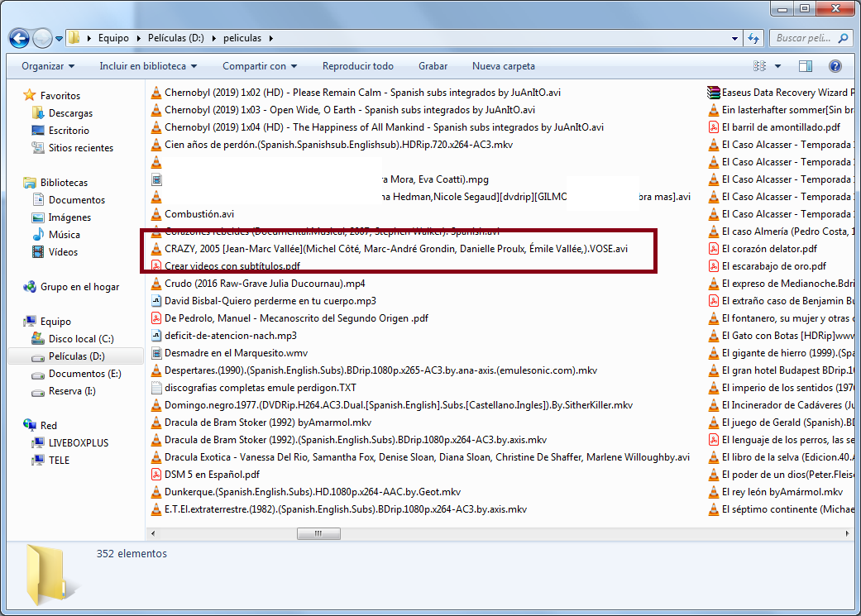Select Chernobyl 1x04 Happiness of All Mankind file
Image resolution: width=861 pixels, height=616 pixels.
pyautogui.click(x=384, y=127)
